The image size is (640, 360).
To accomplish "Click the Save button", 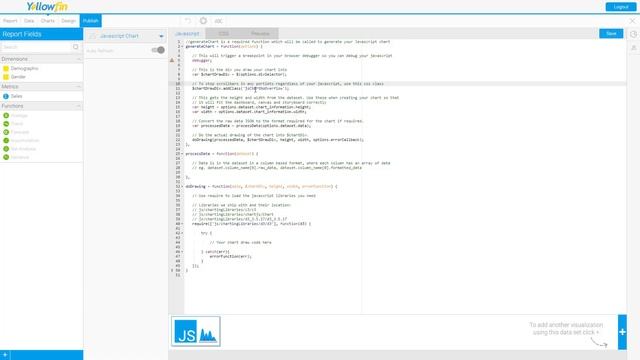I will pos(611,33).
